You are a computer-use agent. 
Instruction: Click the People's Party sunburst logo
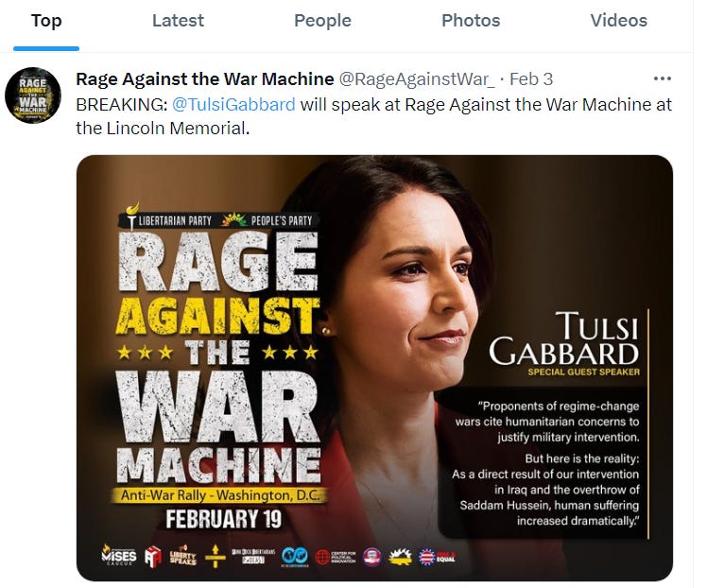point(233,219)
